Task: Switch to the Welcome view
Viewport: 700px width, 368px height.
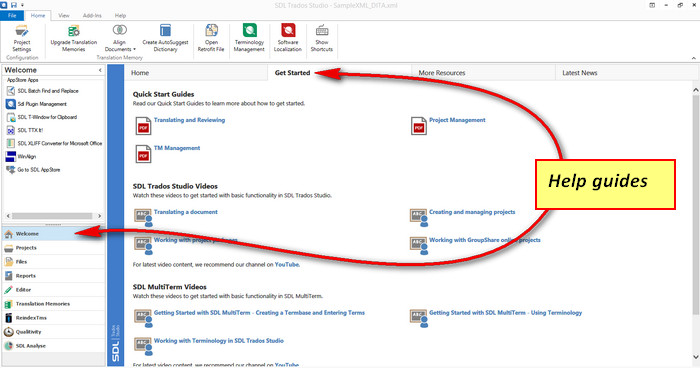Action: pos(54,234)
